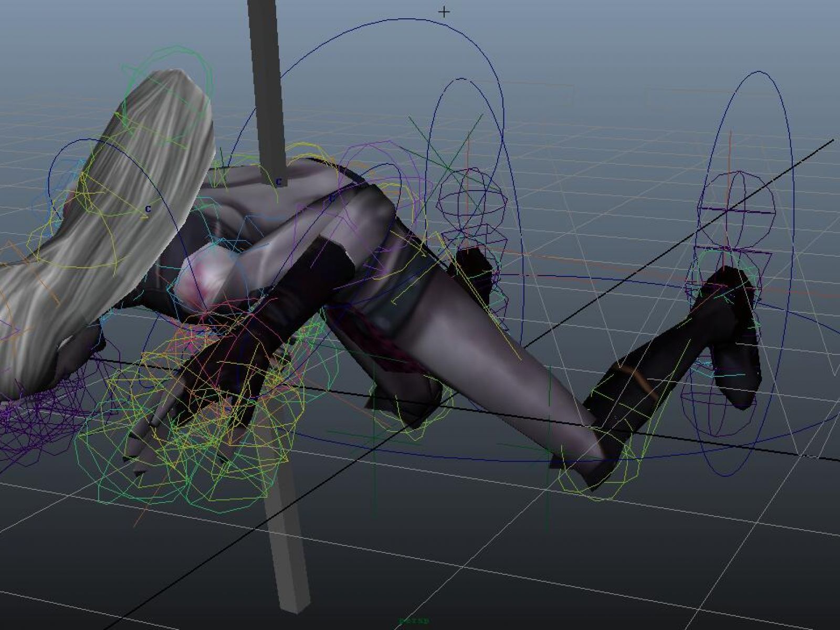This screenshot has width=840, height=630.
Task: Select the purple sphere control far right
Action: coord(737,209)
